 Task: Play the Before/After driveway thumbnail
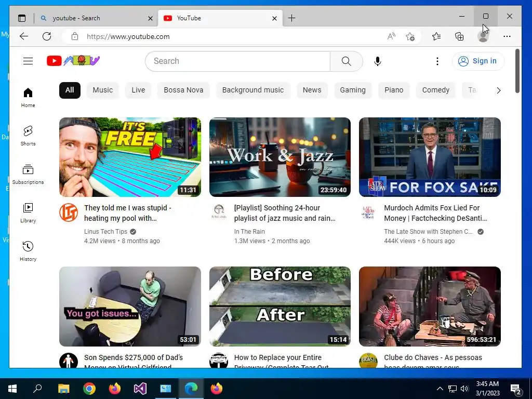(280, 307)
